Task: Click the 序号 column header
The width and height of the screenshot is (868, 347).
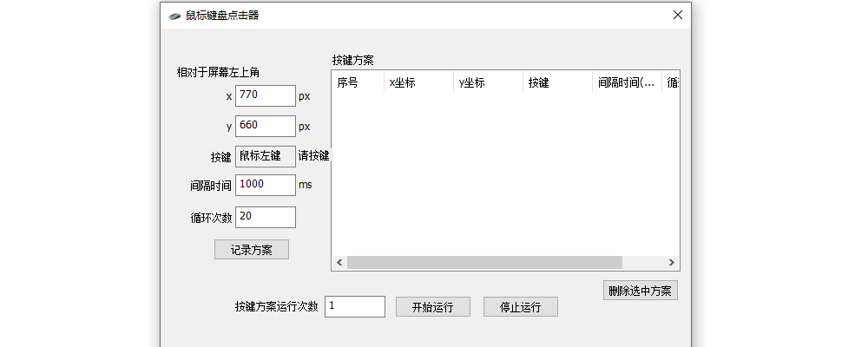Action: tap(358, 83)
